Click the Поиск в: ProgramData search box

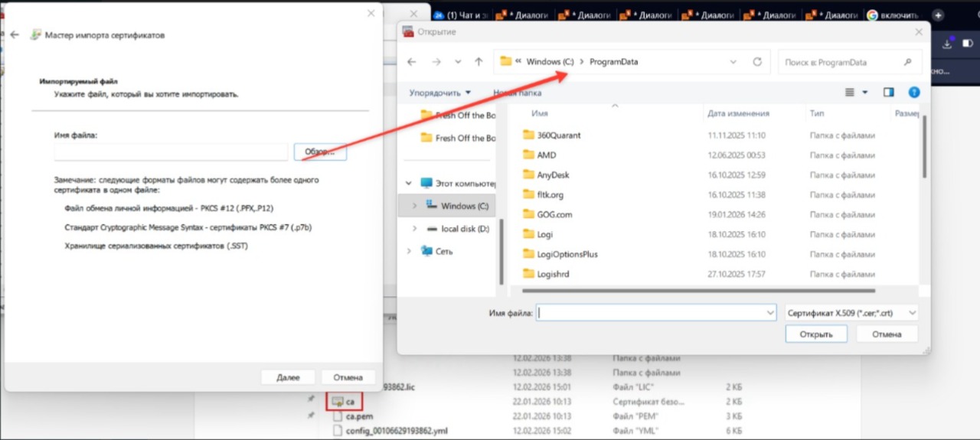(842, 63)
